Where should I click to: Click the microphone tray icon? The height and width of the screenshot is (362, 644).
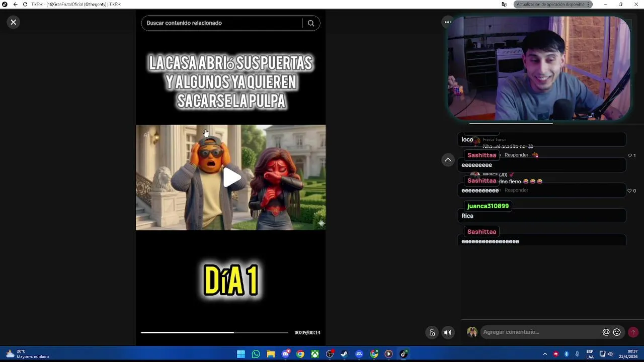pyautogui.click(x=577, y=354)
